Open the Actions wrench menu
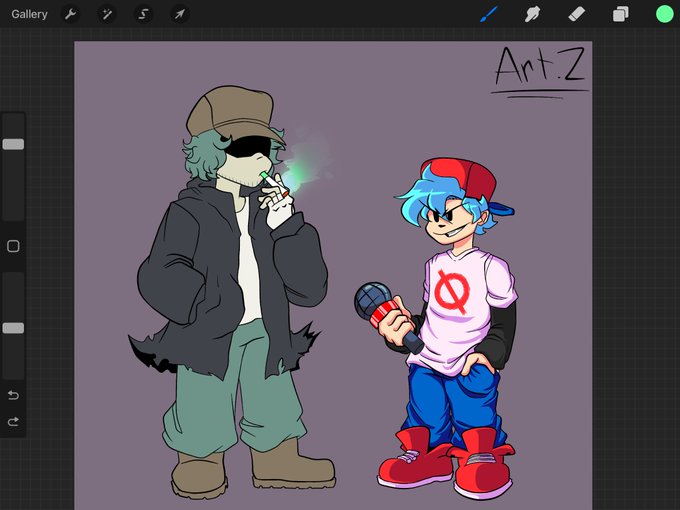This screenshot has width=680, height=510. pos(70,14)
